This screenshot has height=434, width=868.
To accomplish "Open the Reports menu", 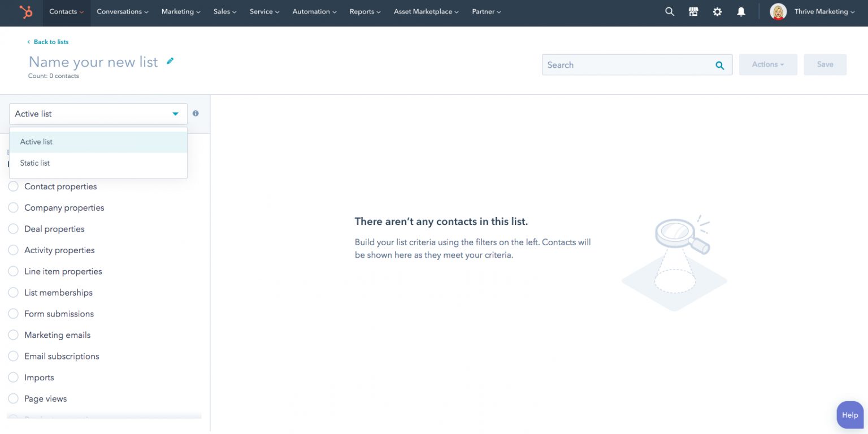I will click(x=364, y=11).
